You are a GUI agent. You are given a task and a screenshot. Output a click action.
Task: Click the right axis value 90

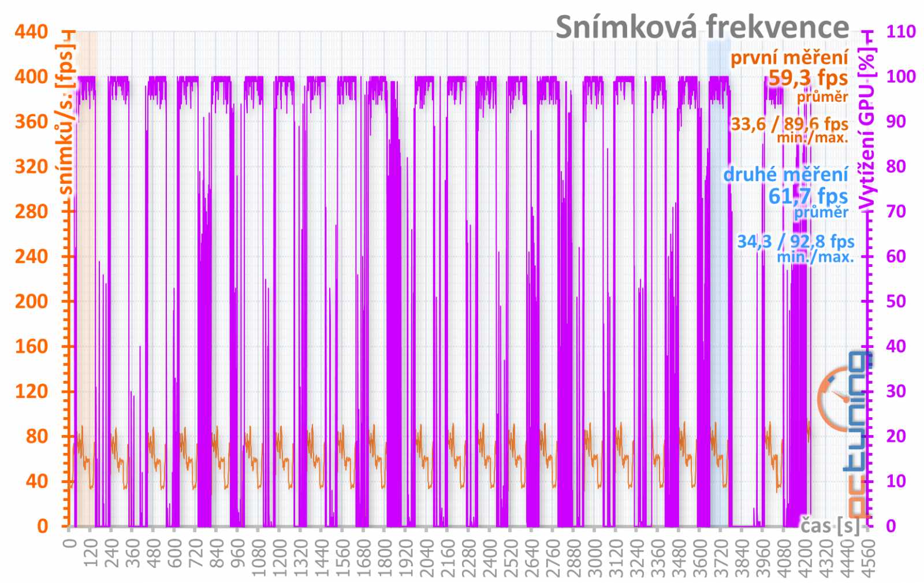896,121
